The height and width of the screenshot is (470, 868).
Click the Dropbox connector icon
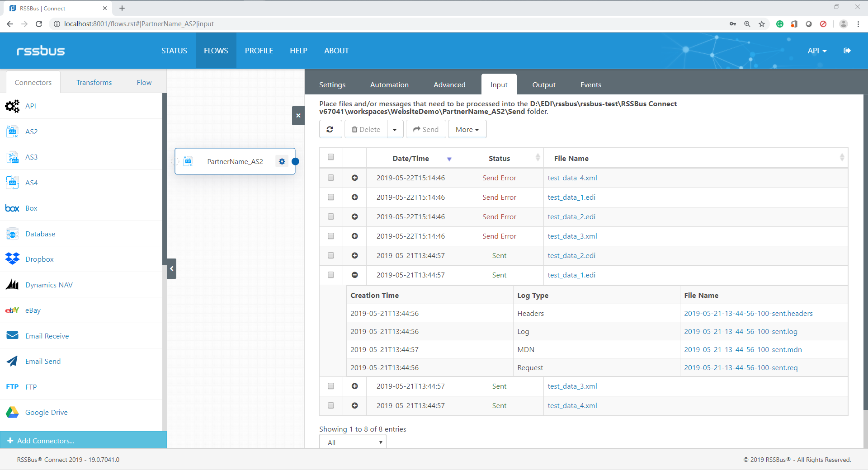tap(12, 259)
